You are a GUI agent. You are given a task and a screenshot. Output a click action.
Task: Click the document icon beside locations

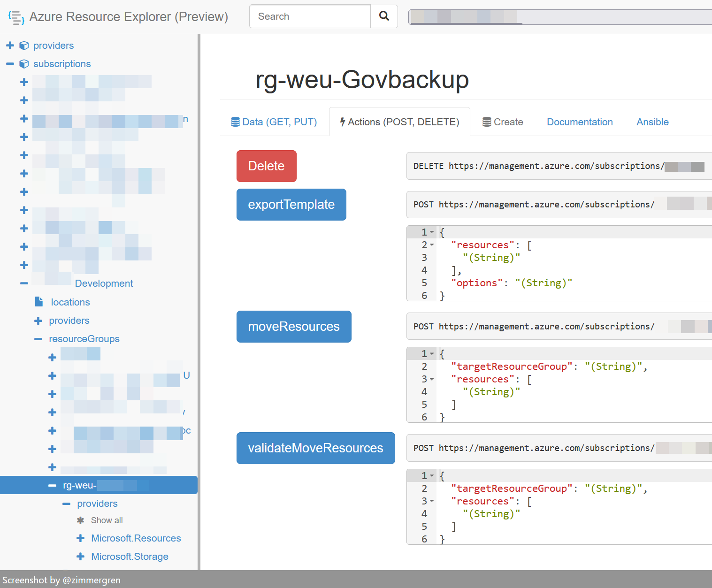(x=38, y=301)
